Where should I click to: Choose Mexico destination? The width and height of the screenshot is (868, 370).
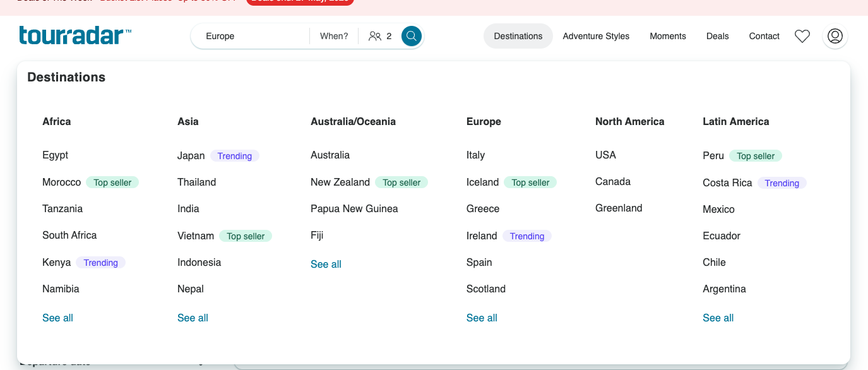pos(718,209)
